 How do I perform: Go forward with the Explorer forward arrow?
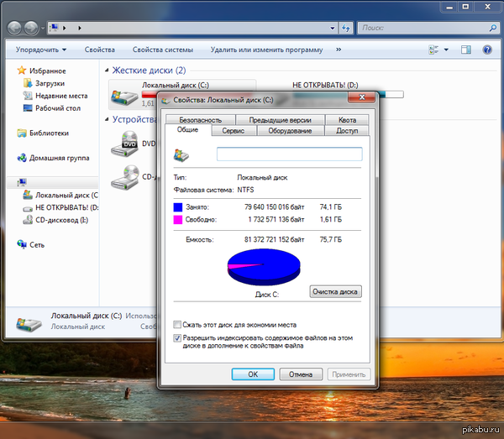click(31, 28)
